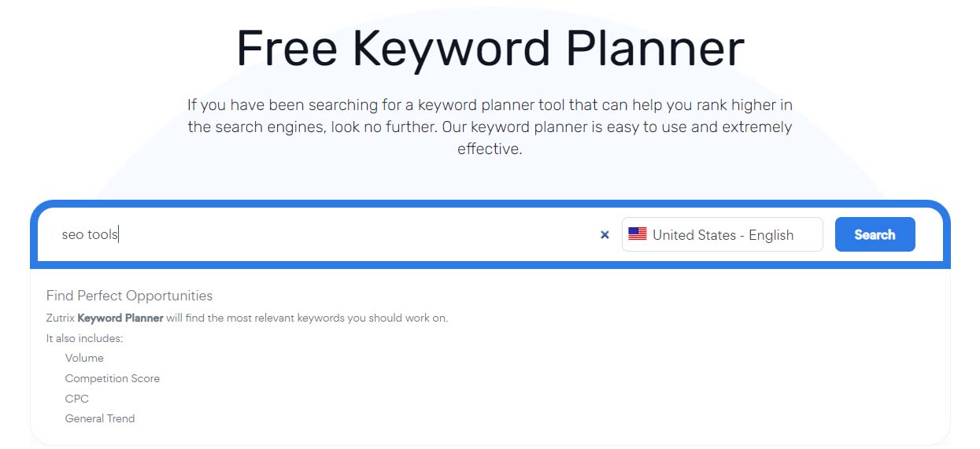Click 'the search engines, look no further' text
Image resolution: width=980 pixels, height=449 pixels.
[312, 127]
